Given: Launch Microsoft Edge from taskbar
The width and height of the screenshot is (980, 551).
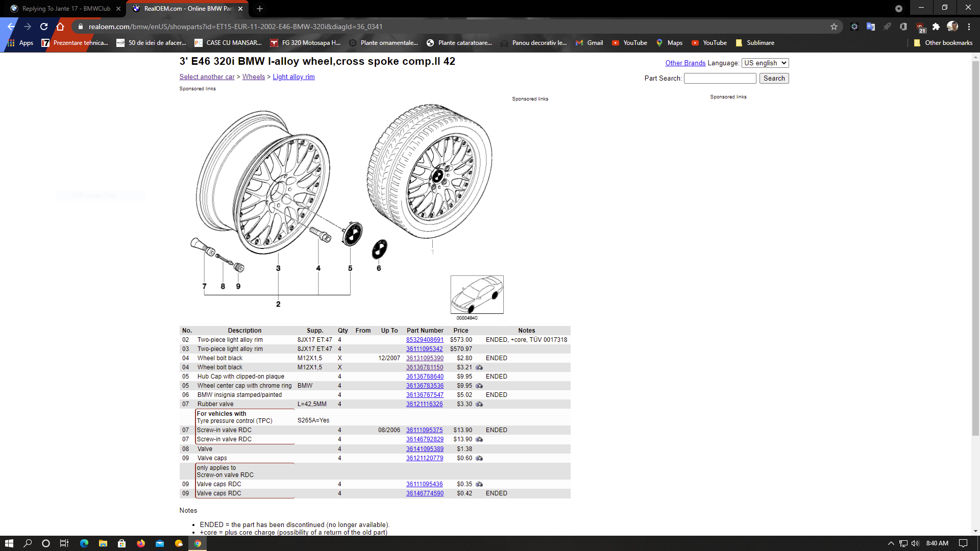Looking at the screenshot, I should point(84,543).
